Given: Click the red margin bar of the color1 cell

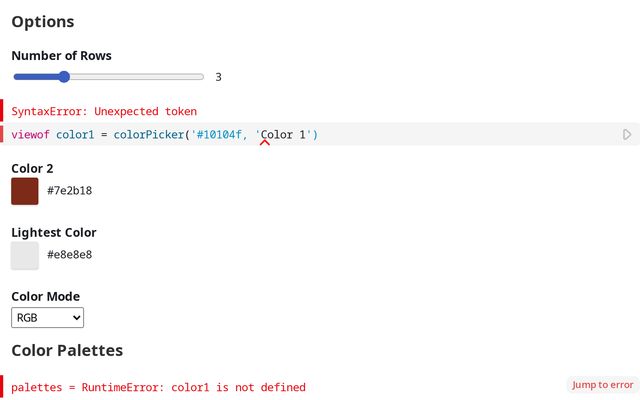Looking at the screenshot, I should (1, 134).
